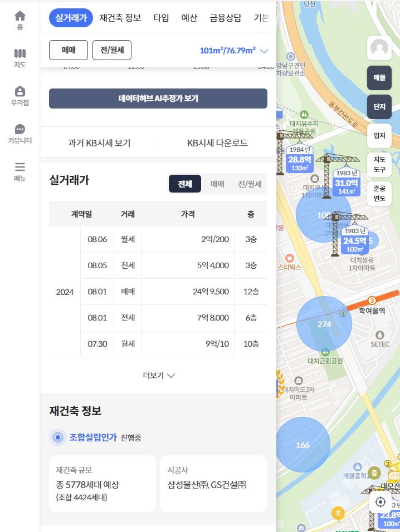Select 전체 in 실거래가 segment filter
Screen dimensions: 400x532
coord(185,184)
